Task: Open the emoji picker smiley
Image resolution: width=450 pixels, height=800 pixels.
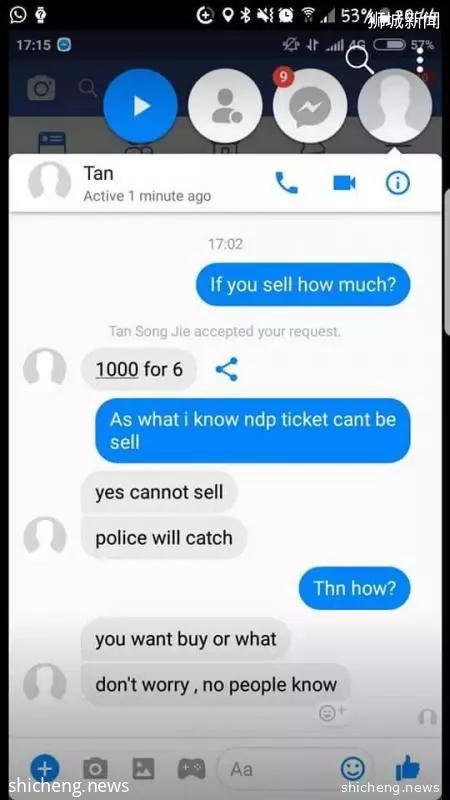Action: click(353, 768)
